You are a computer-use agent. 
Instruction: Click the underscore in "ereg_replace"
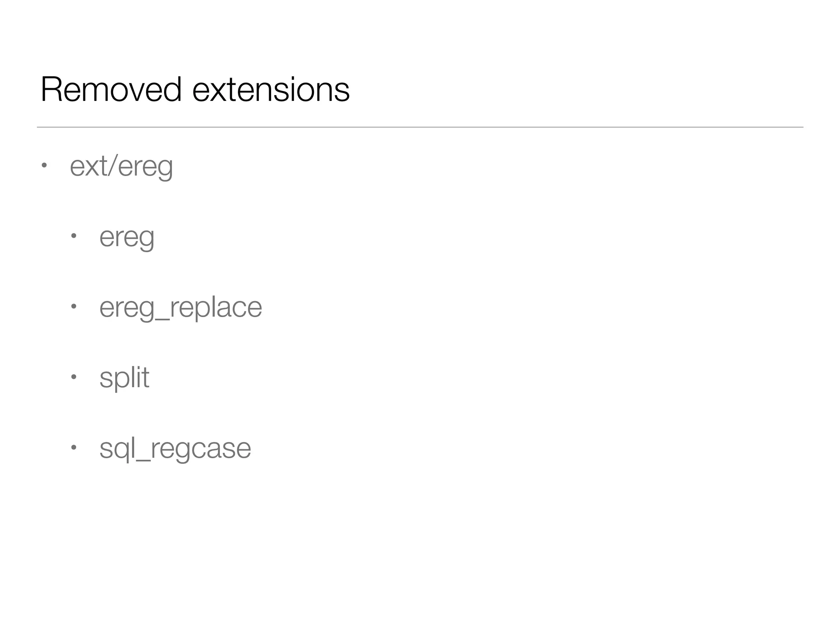162,317
